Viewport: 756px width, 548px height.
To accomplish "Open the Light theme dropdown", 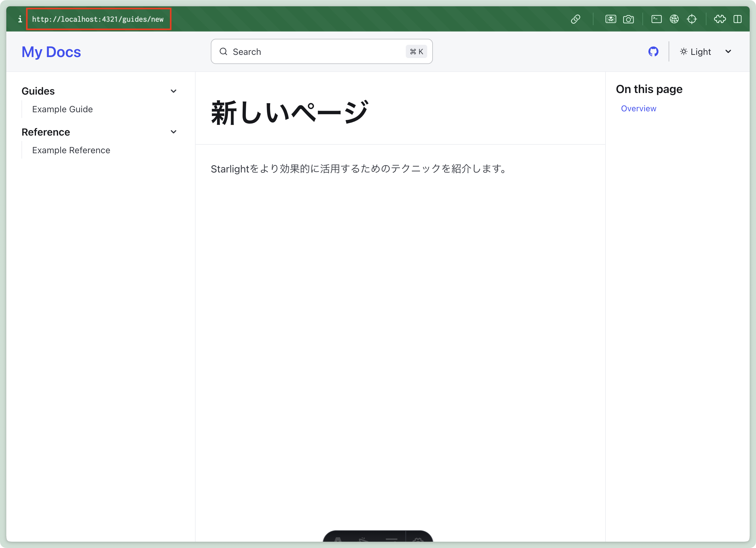I will (x=705, y=52).
